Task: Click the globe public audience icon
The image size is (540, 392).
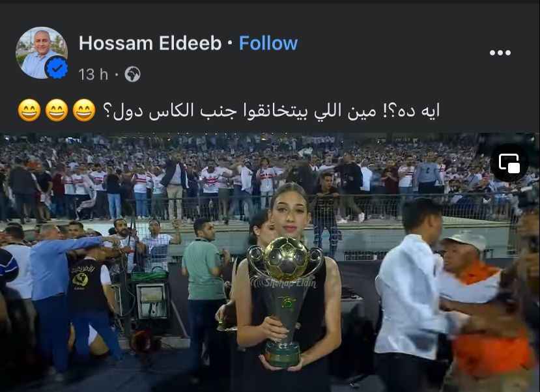Action: (x=133, y=74)
